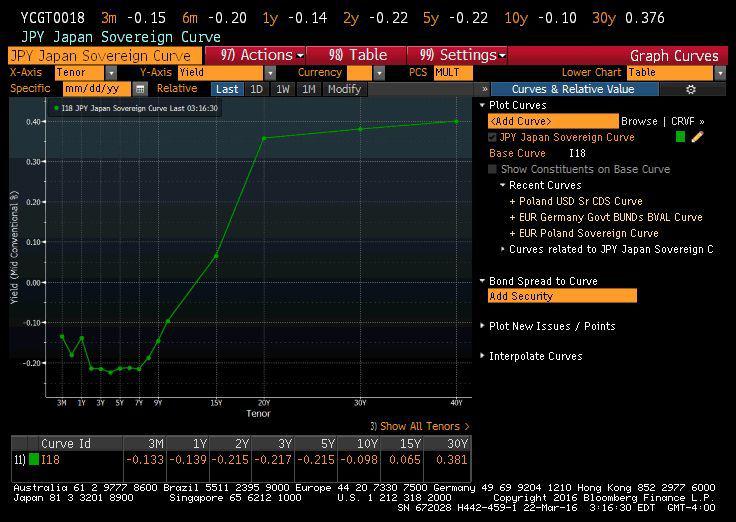736x522 pixels.
Task: Click the 10Y value -0.098
Action: point(359,460)
